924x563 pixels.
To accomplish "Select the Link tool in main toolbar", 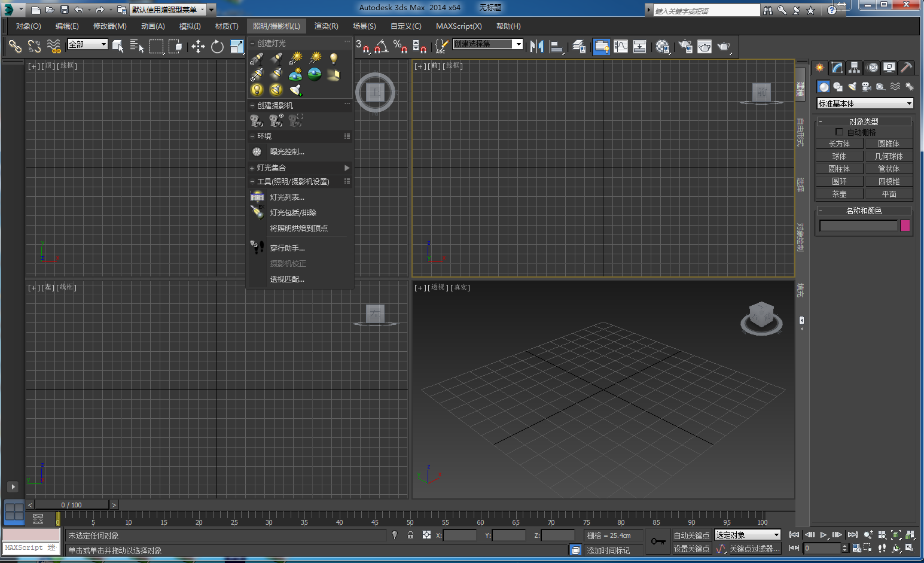I will tap(15, 46).
